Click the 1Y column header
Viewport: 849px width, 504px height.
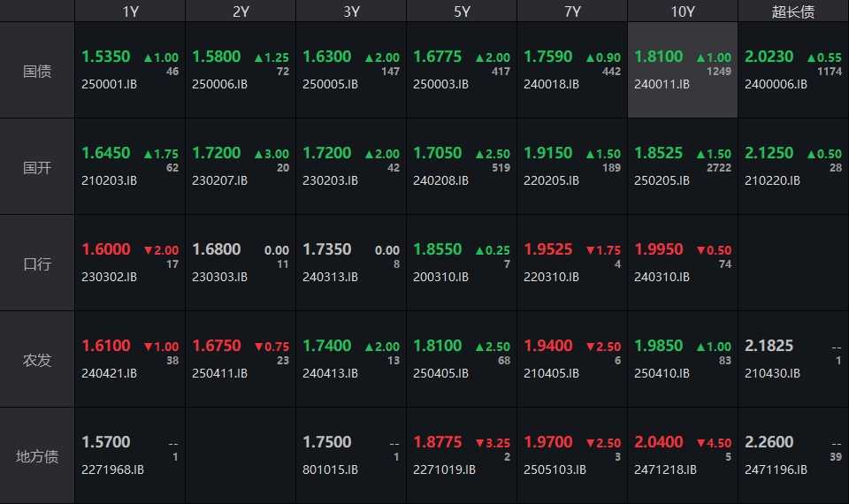(130, 11)
